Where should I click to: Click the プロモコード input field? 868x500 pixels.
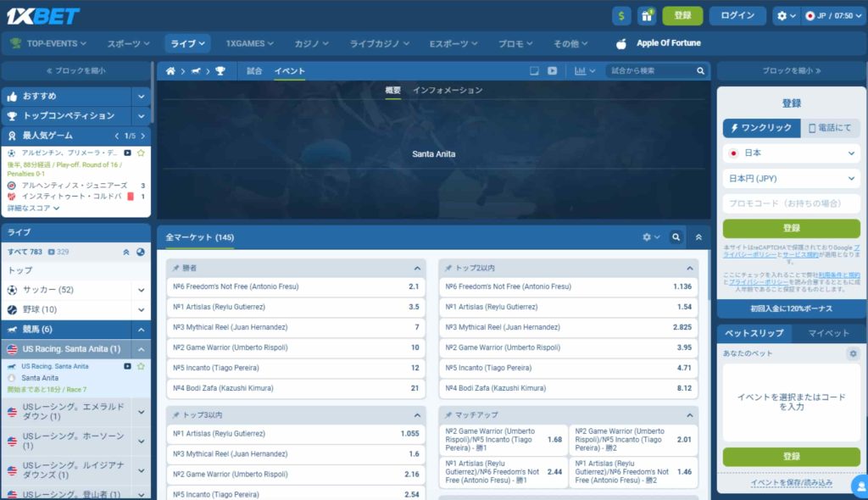791,203
